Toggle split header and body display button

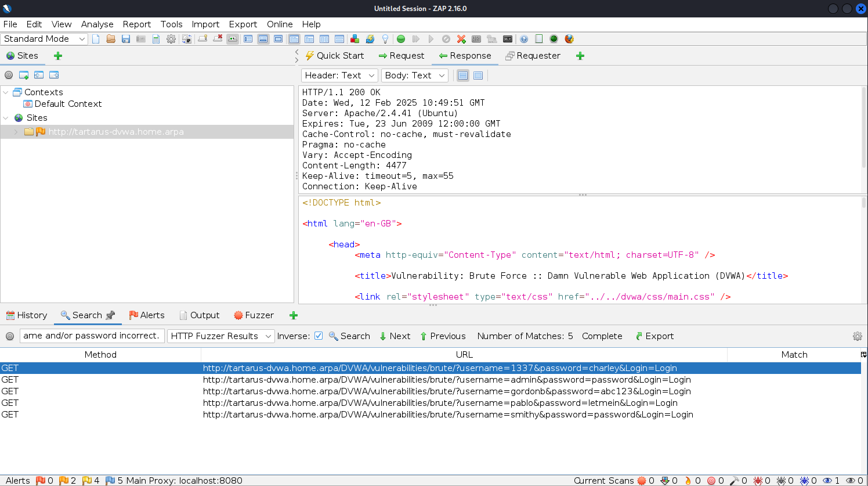click(x=463, y=75)
